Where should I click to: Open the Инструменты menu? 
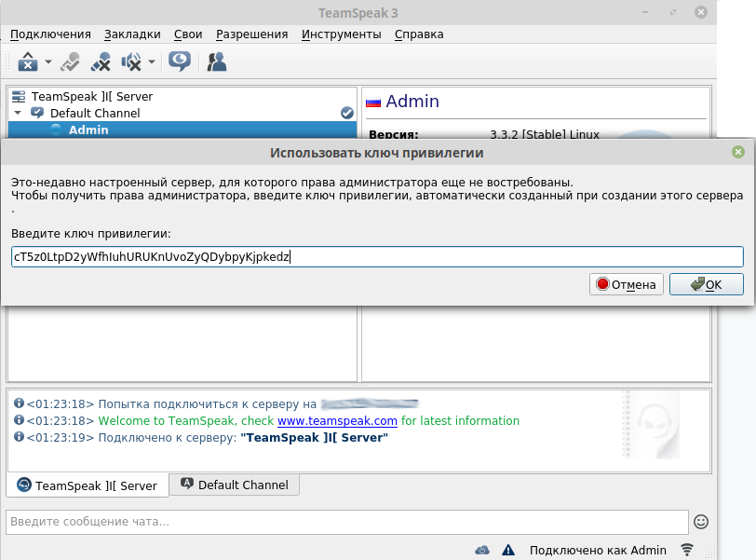(342, 34)
